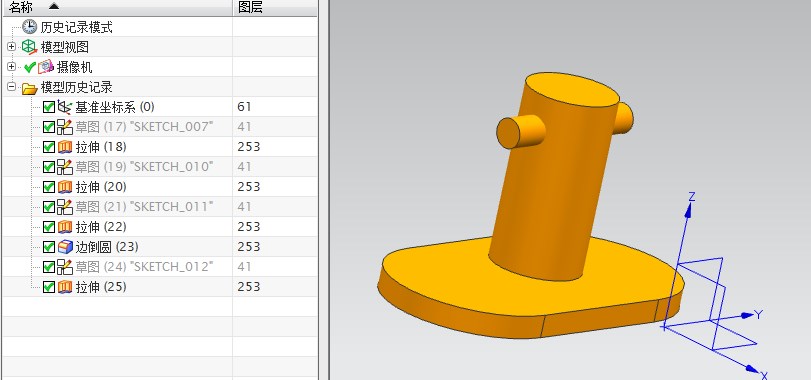This screenshot has height=380, width=811.
Task: Select the 模型历史记录 tree item
Action: click(x=77, y=87)
